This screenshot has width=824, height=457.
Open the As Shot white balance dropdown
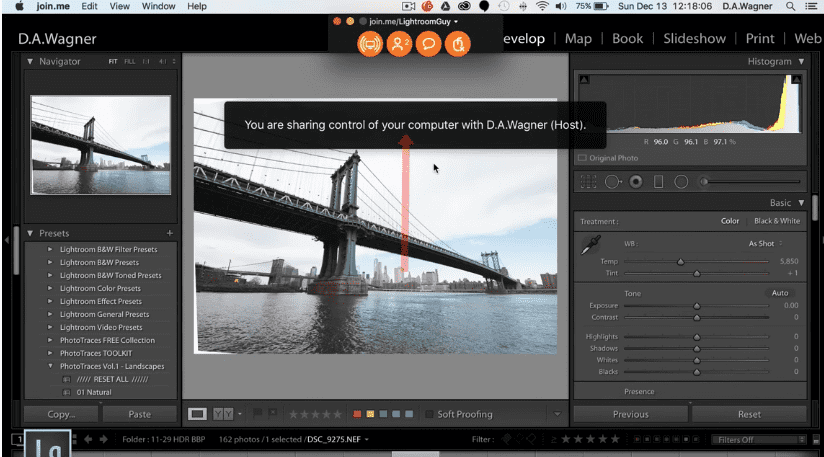pyautogui.click(x=765, y=243)
